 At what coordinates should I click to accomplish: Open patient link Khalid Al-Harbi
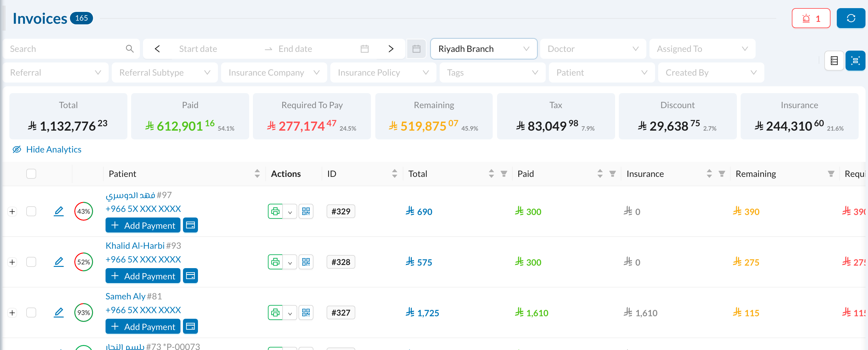point(135,246)
